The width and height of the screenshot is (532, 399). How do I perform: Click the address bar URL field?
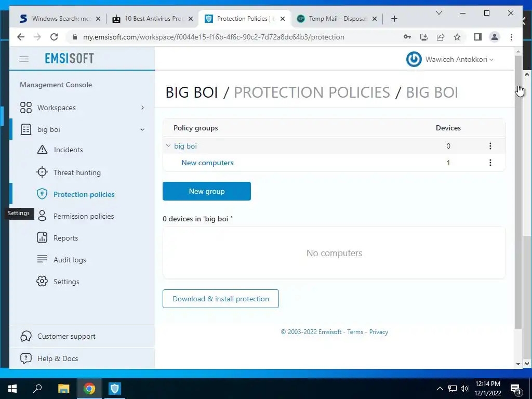point(214,37)
